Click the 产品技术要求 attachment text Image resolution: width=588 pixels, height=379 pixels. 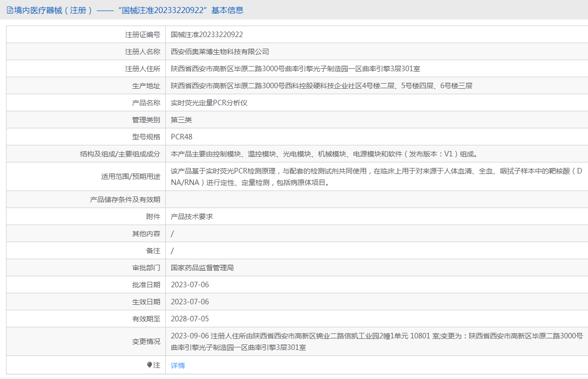[x=192, y=217]
